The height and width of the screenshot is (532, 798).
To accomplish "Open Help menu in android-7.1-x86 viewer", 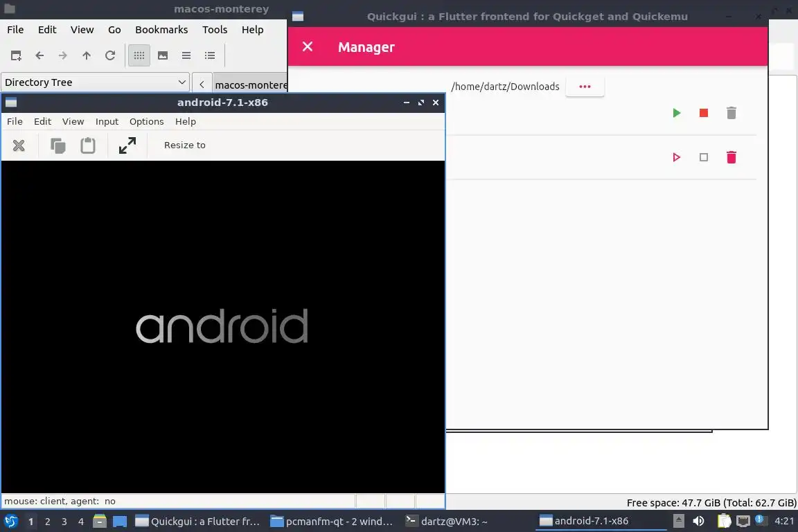I will click(x=186, y=121).
